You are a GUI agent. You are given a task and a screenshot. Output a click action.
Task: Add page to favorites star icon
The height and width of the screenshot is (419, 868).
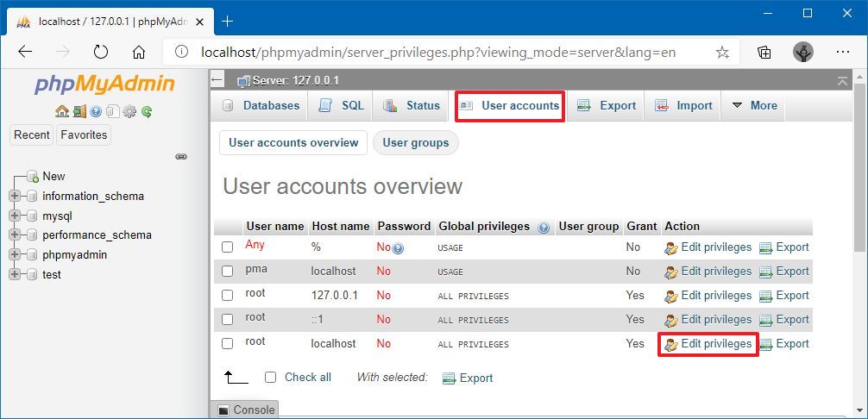(x=722, y=52)
